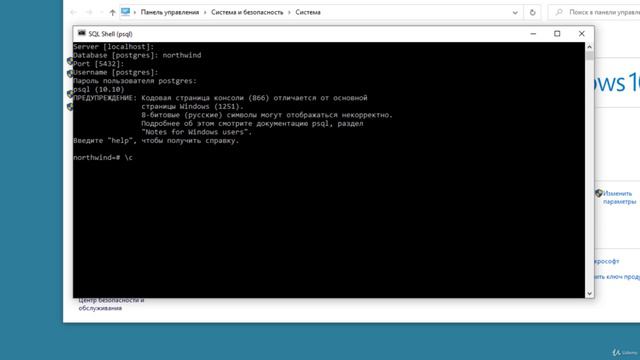This screenshot has width=640, height=360.
Task: Open the Панель управления breadcrumb
Action: tap(170, 12)
